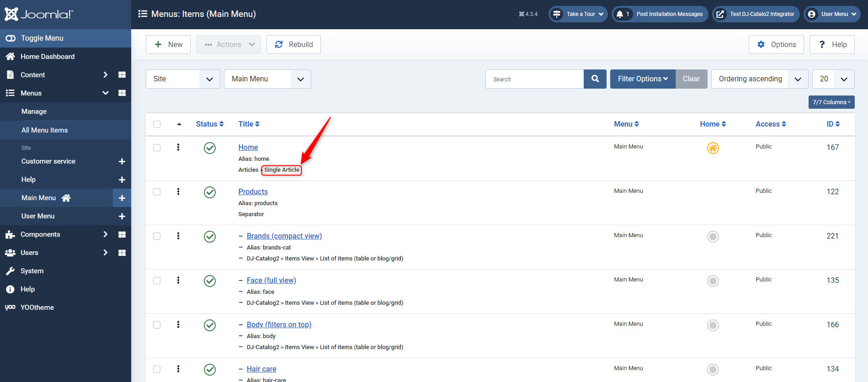Screen dimensions: 868x382
Task: Open the 7/7 Columns dropdown
Action: pyautogui.click(x=831, y=102)
